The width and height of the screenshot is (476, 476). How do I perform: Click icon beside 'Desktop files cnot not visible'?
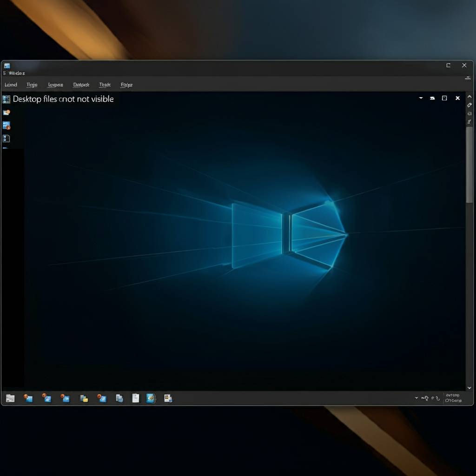[x=6, y=99]
